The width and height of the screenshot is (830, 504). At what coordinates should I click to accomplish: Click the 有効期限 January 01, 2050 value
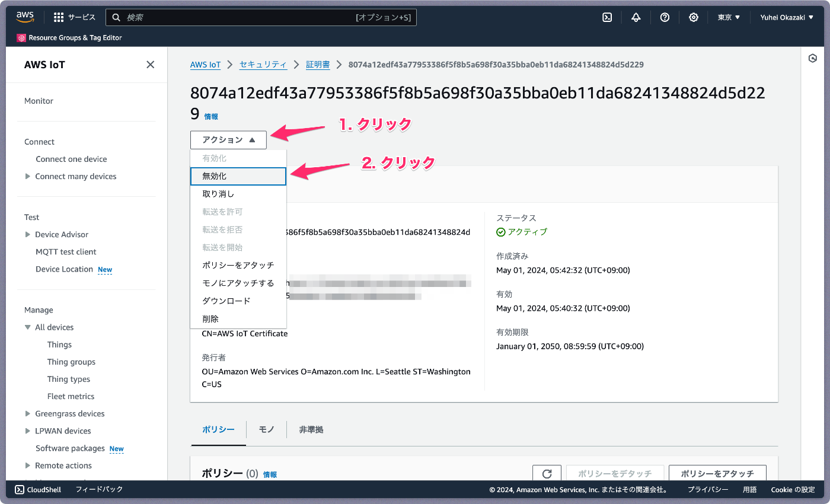point(570,346)
